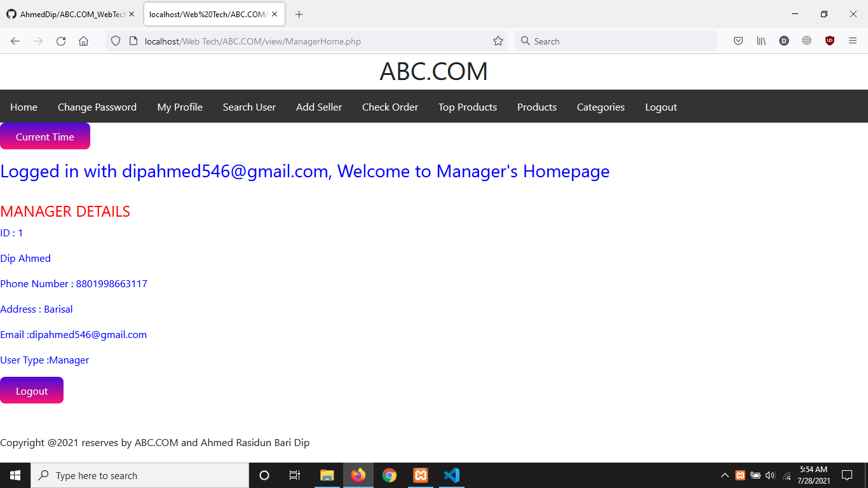Viewport: 868px width, 488px height.
Task: Open the site permissions shield icon
Action: click(115, 41)
